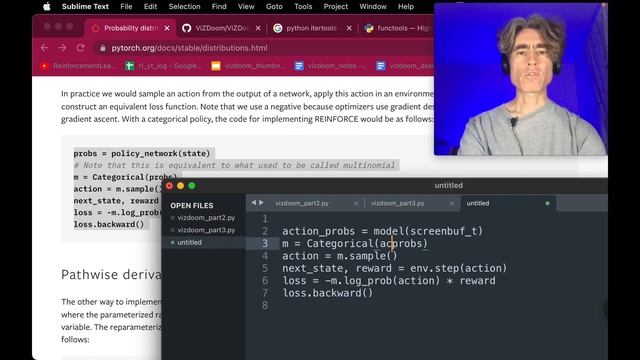This screenshot has width=640, height=360.
Task: Switch to vizdoom_part2.py editor tab
Action: point(302,203)
